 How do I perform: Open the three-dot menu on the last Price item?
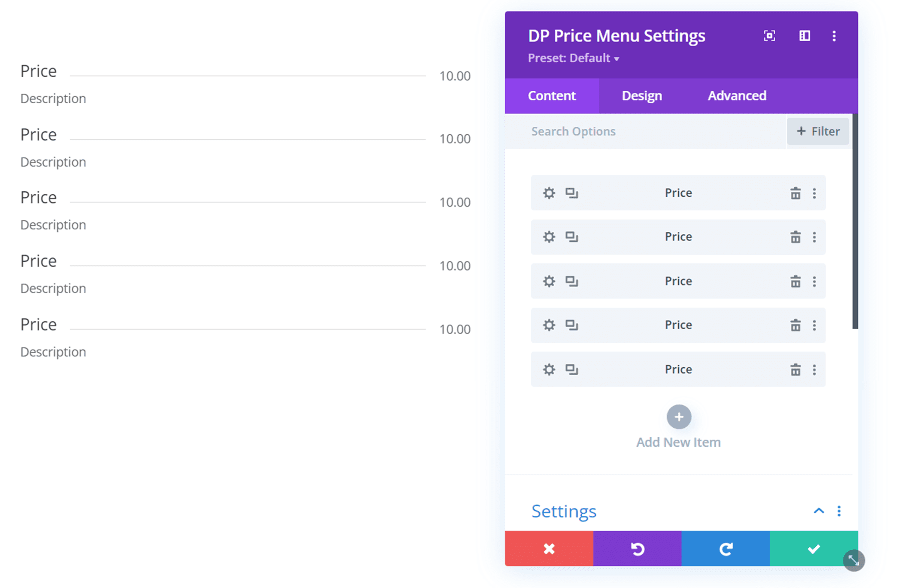point(815,369)
